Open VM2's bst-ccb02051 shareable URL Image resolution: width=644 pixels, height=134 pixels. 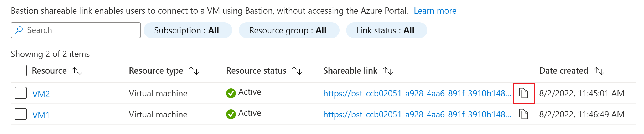[417, 93]
